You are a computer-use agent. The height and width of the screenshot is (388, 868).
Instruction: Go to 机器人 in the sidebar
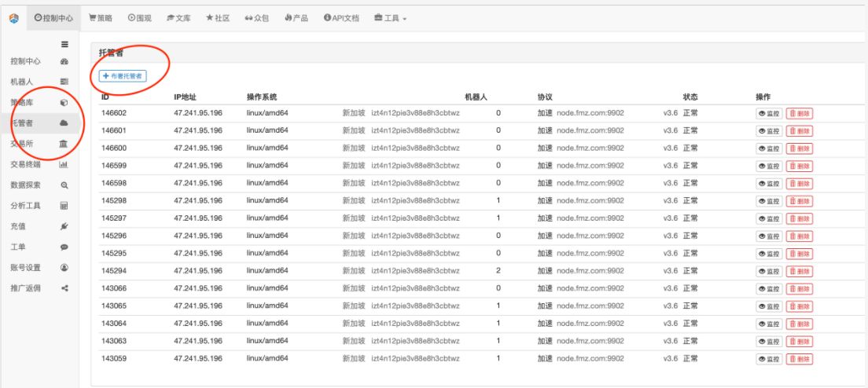[x=22, y=82]
